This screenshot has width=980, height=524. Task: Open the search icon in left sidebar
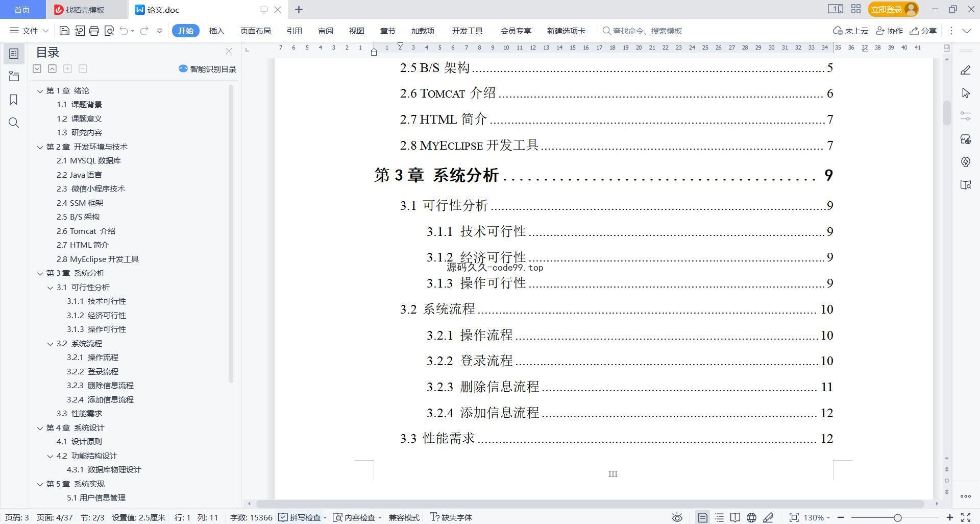tap(14, 123)
